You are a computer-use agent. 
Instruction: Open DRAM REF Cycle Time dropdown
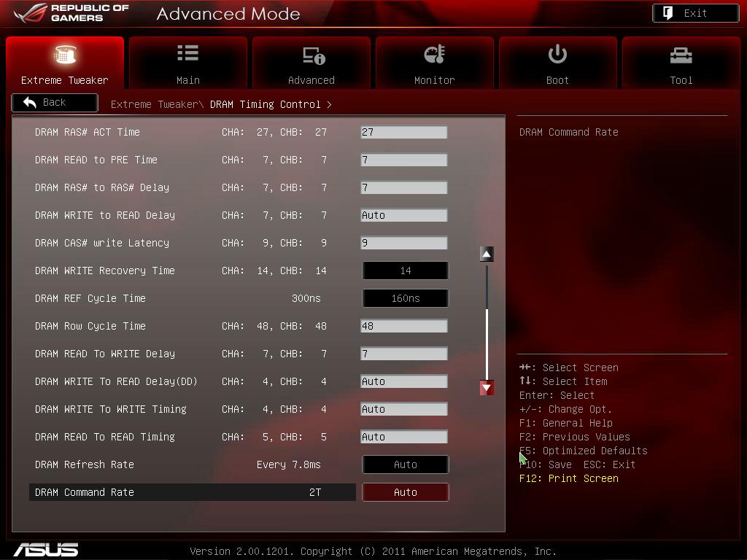click(406, 298)
